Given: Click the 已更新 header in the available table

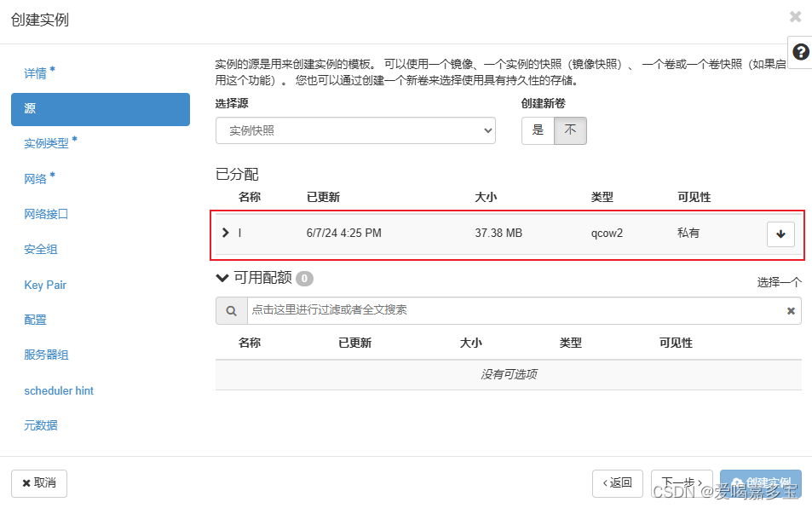Looking at the screenshot, I should (x=354, y=343).
